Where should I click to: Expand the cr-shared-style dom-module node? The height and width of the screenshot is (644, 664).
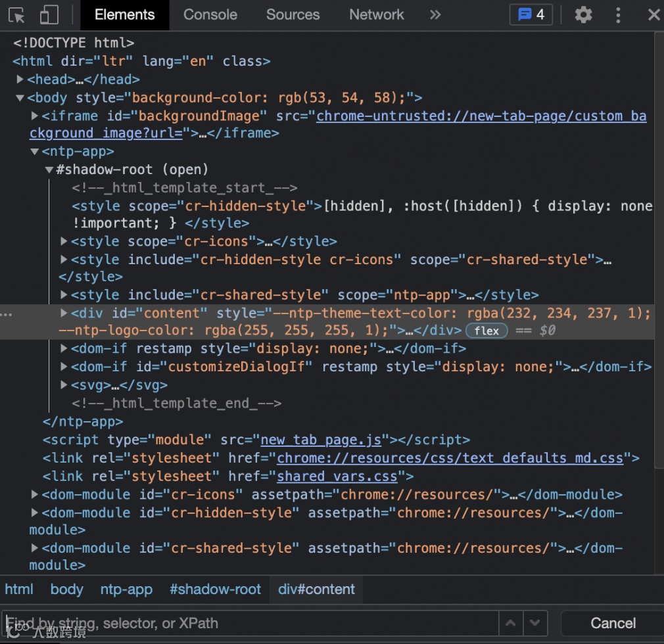pyautogui.click(x=35, y=547)
